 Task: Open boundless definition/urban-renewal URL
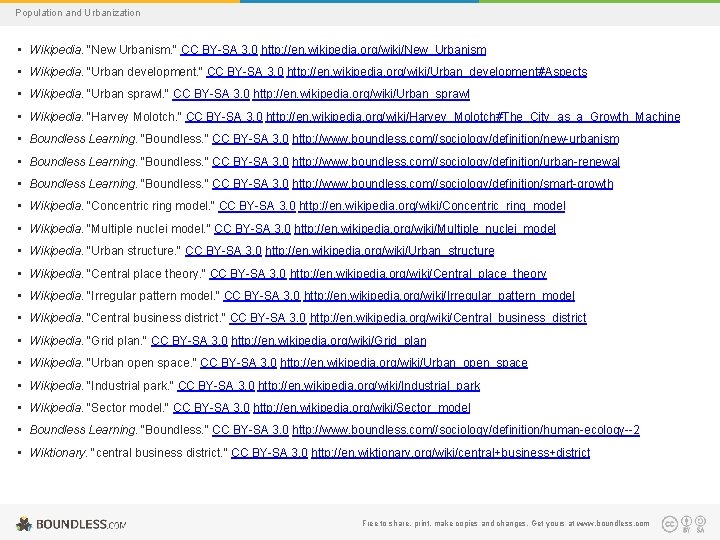coord(456,162)
